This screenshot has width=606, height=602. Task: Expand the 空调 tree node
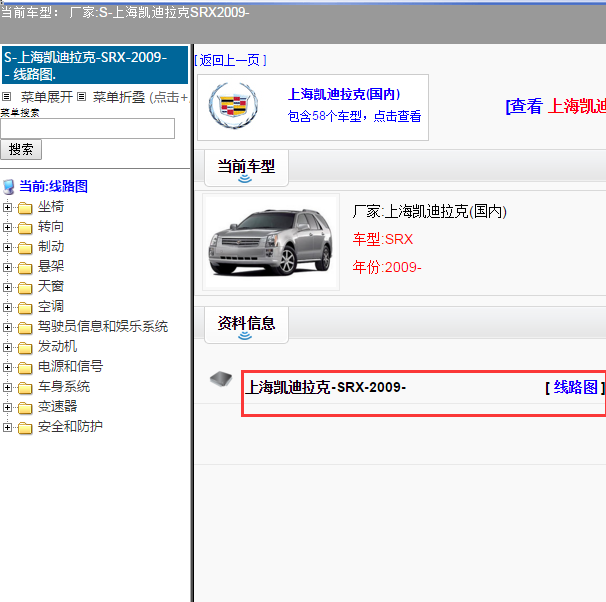pyautogui.click(x=7, y=307)
